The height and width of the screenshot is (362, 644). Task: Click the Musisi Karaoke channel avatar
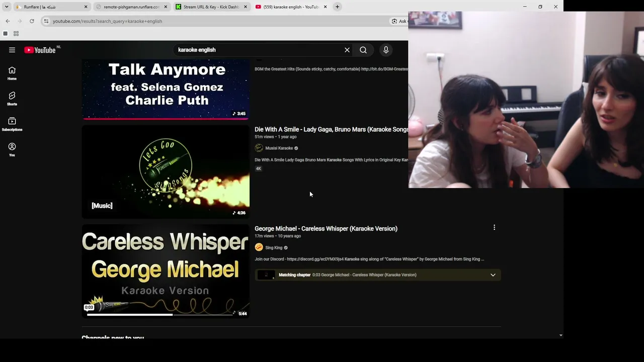click(259, 148)
